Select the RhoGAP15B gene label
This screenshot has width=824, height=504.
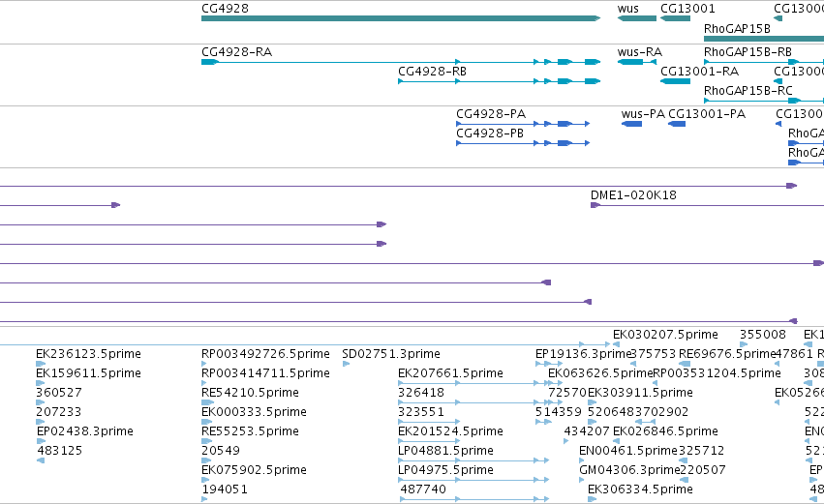click(x=737, y=29)
